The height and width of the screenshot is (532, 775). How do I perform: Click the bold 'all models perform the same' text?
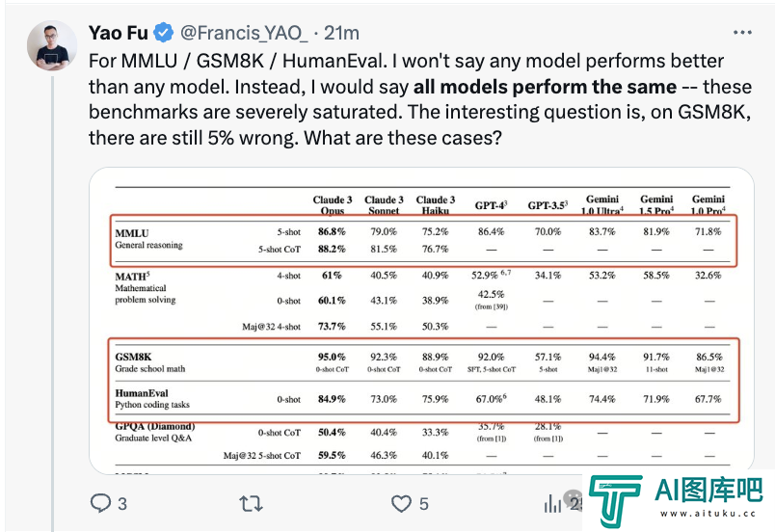pos(545,87)
